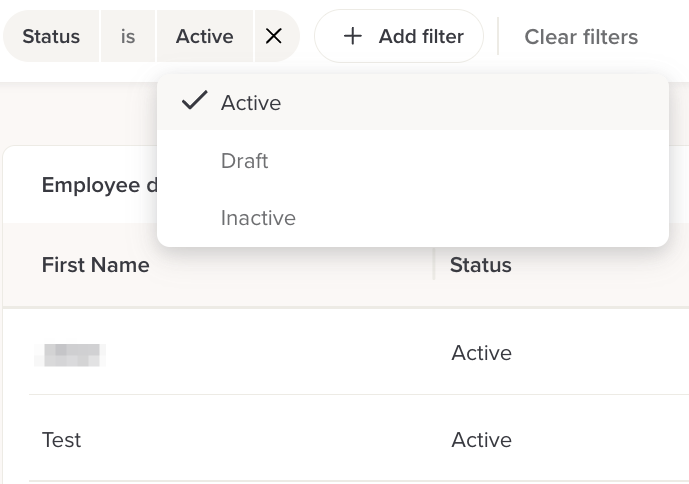This screenshot has width=689, height=484.
Task: Change the 'is' operator in the filter
Action: click(128, 37)
